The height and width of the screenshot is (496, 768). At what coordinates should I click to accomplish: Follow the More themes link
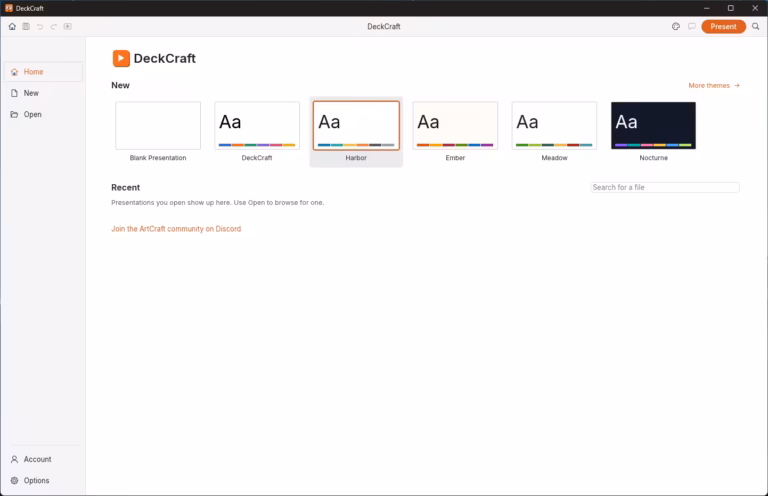click(714, 85)
